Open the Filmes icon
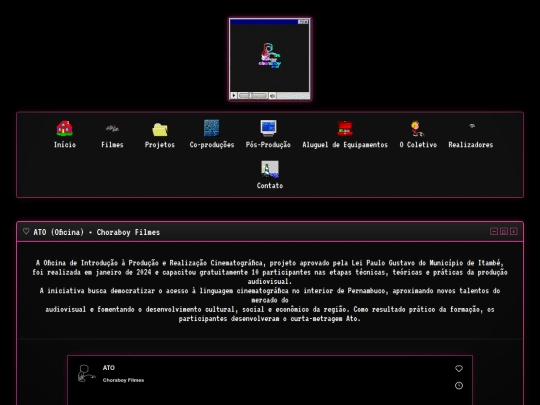The height and width of the screenshot is (405, 540). tap(112, 128)
